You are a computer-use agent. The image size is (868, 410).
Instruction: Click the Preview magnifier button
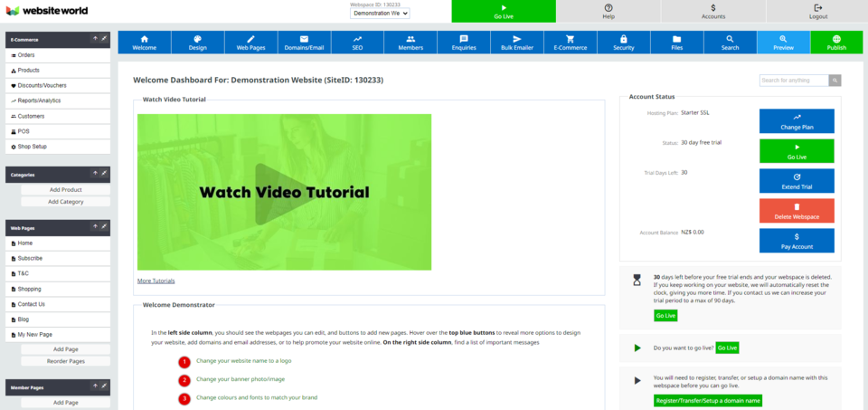783,43
